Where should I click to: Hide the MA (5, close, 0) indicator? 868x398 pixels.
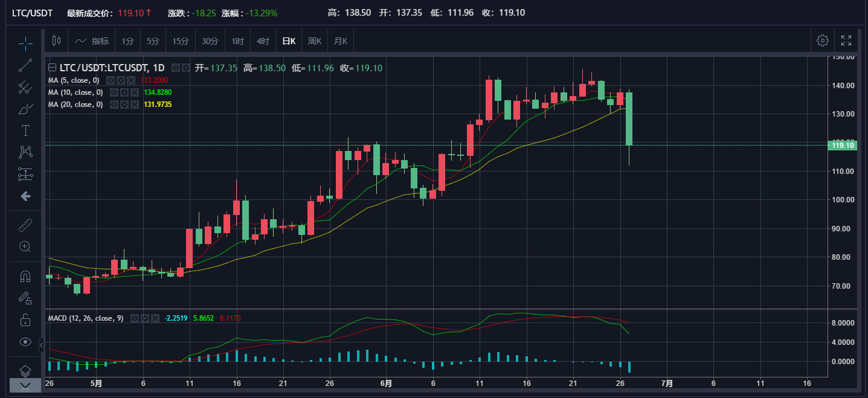(111, 80)
